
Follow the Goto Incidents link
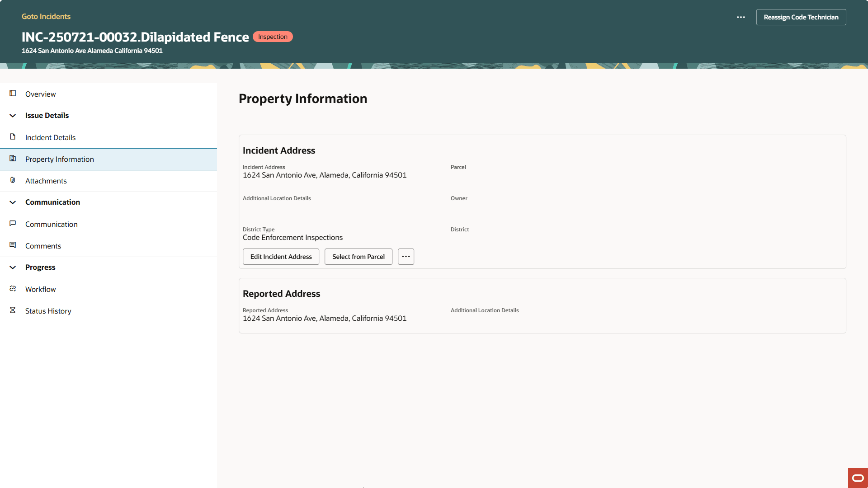point(46,16)
